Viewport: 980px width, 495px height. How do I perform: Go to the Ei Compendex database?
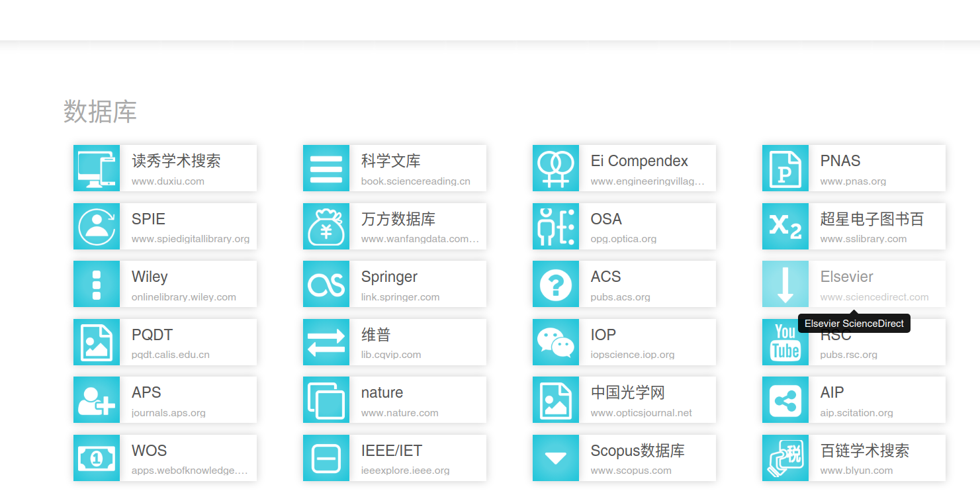coord(639,161)
